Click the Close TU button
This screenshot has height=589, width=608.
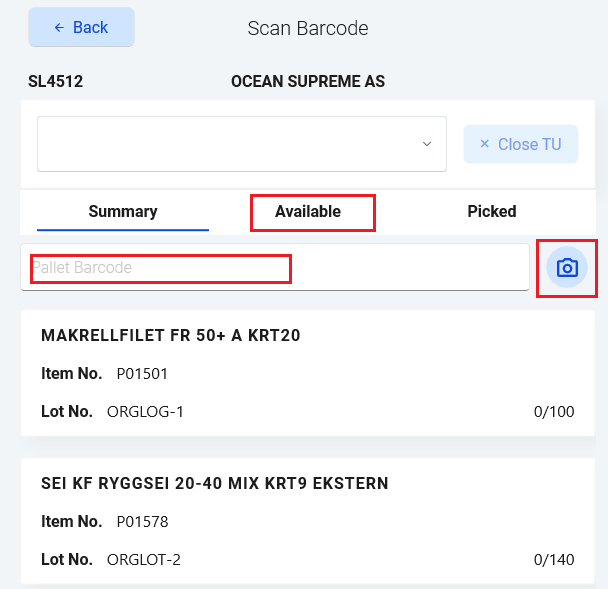coord(521,144)
